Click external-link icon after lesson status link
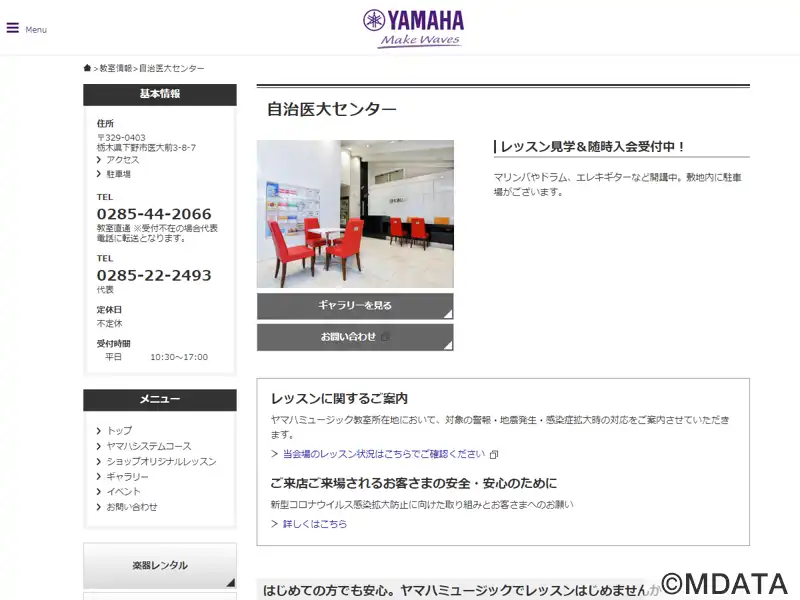This screenshot has width=800, height=600. pos(493,454)
